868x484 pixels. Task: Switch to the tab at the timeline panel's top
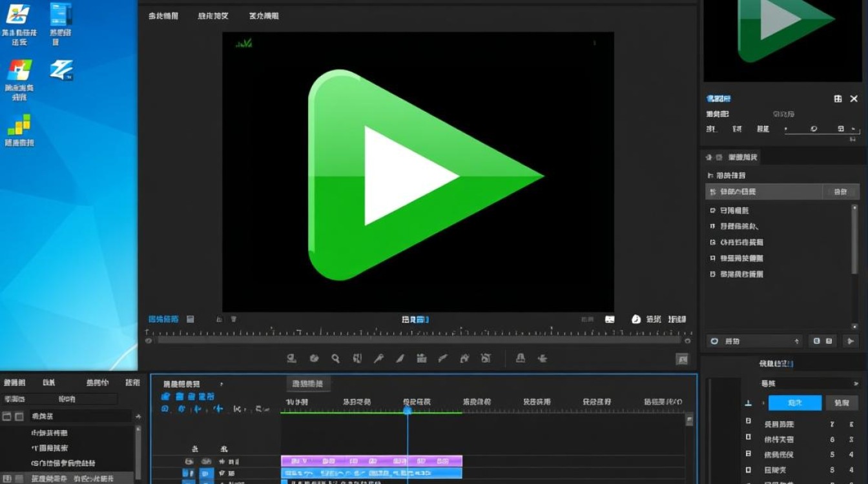(308, 383)
